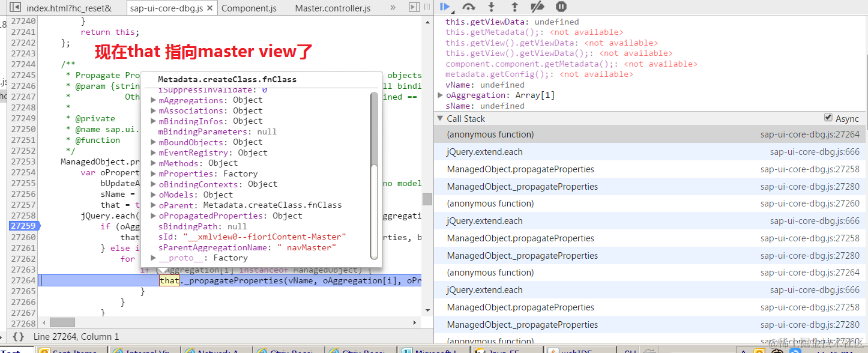Step out of current function
Screen dimensions: 868x353
[x=514, y=7]
